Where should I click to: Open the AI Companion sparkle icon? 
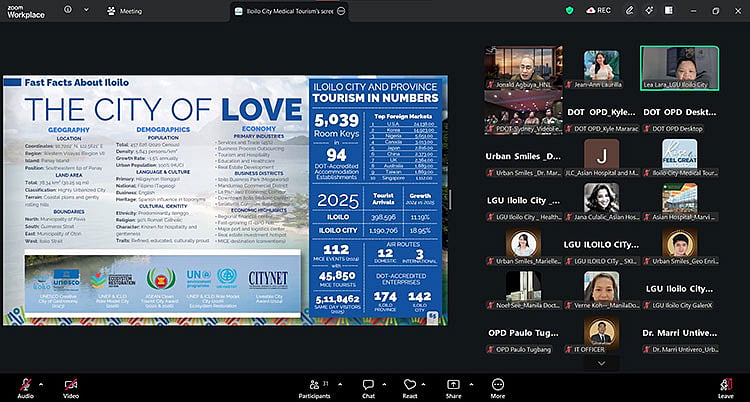click(649, 11)
